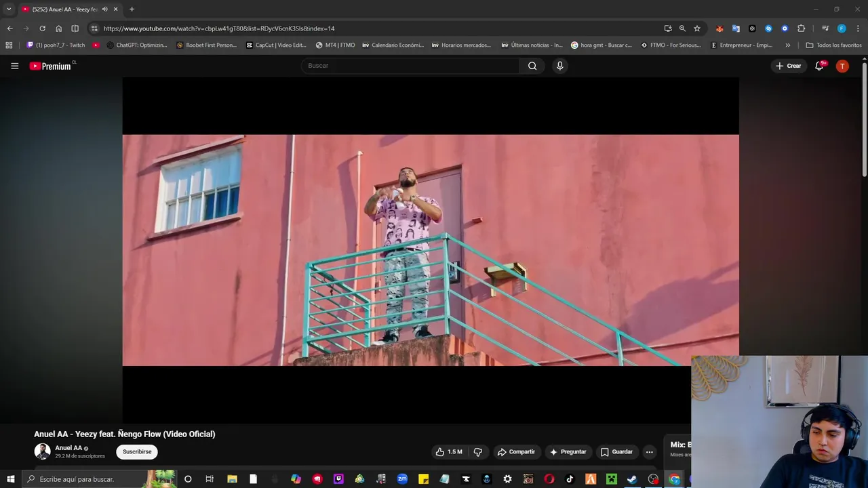The width and height of the screenshot is (868, 488).
Task: Open browser profile avatar
Action: [x=842, y=28]
